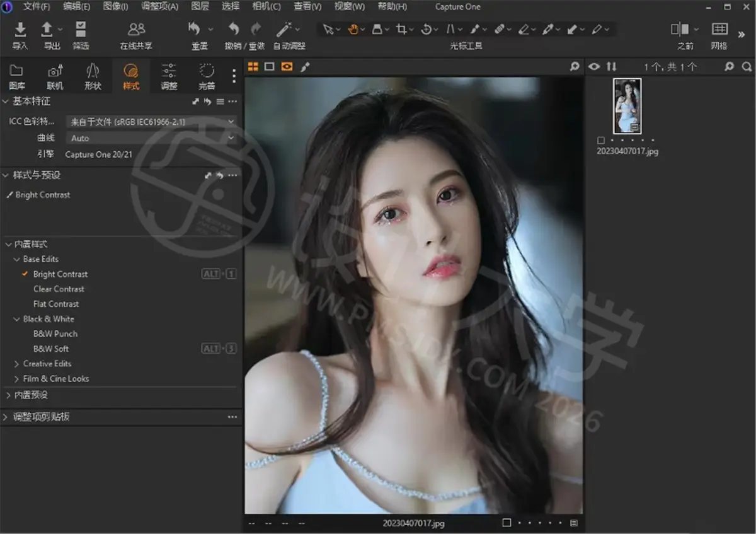Click the Export (导出) upload icon
The width and height of the screenshot is (756, 534).
tap(47, 30)
